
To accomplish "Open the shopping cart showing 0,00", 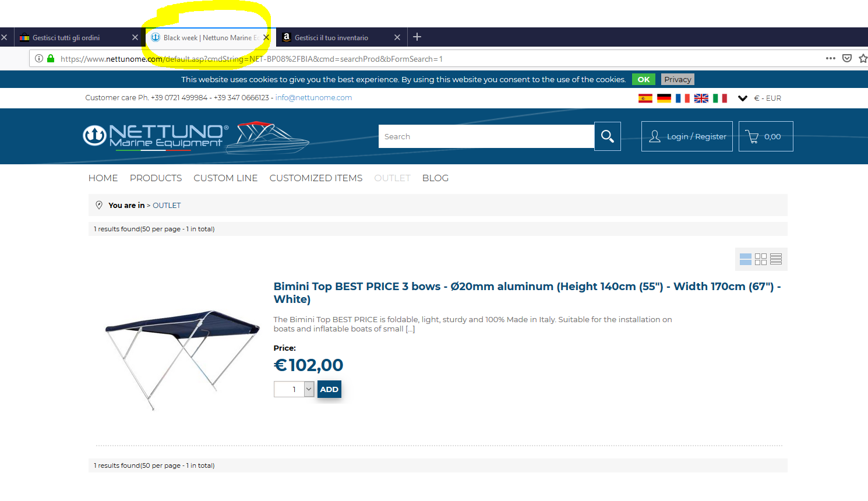I will [x=765, y=136].
